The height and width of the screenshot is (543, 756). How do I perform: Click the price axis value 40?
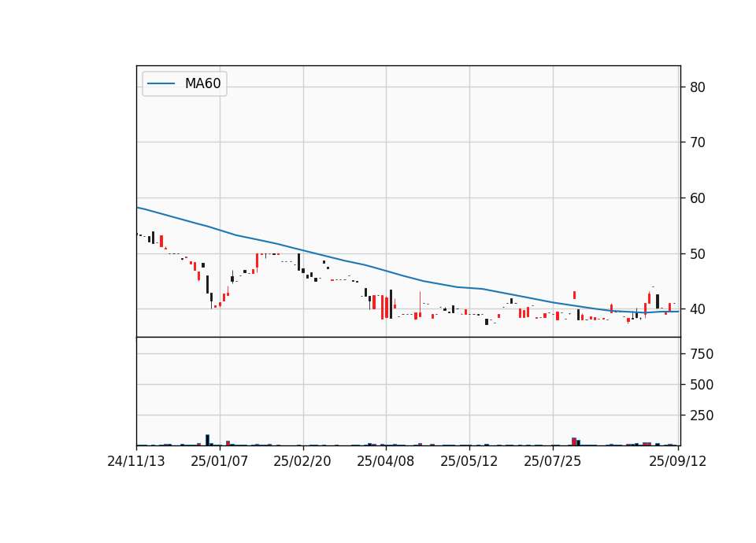[698, 309]
